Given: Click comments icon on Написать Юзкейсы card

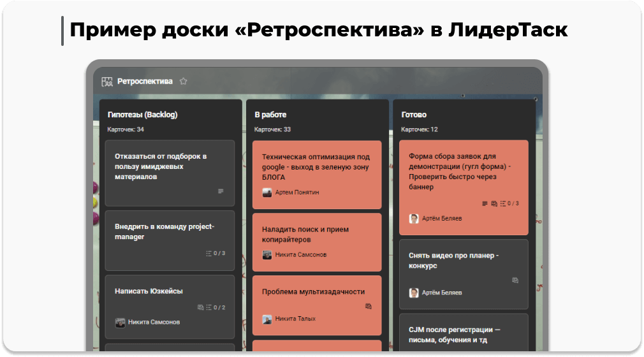Looking at the screenshot, I should 201,307.
